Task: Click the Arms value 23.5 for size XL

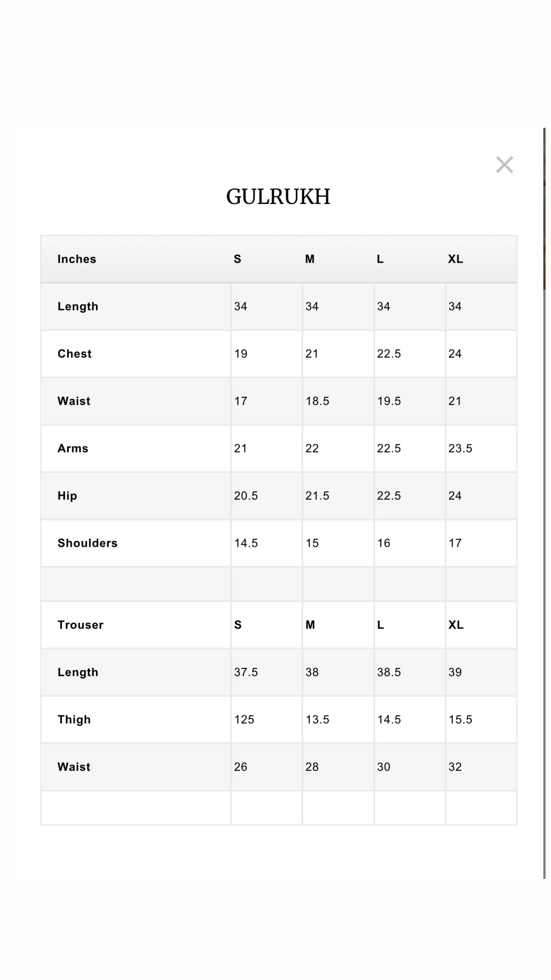Action: click(x=460, y=448)
